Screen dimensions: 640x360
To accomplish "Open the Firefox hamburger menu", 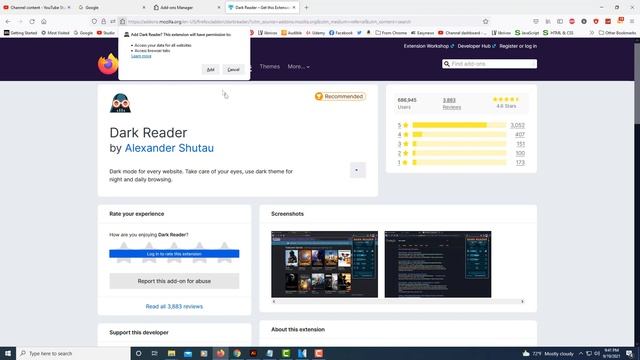I will (x=632, y=21).
